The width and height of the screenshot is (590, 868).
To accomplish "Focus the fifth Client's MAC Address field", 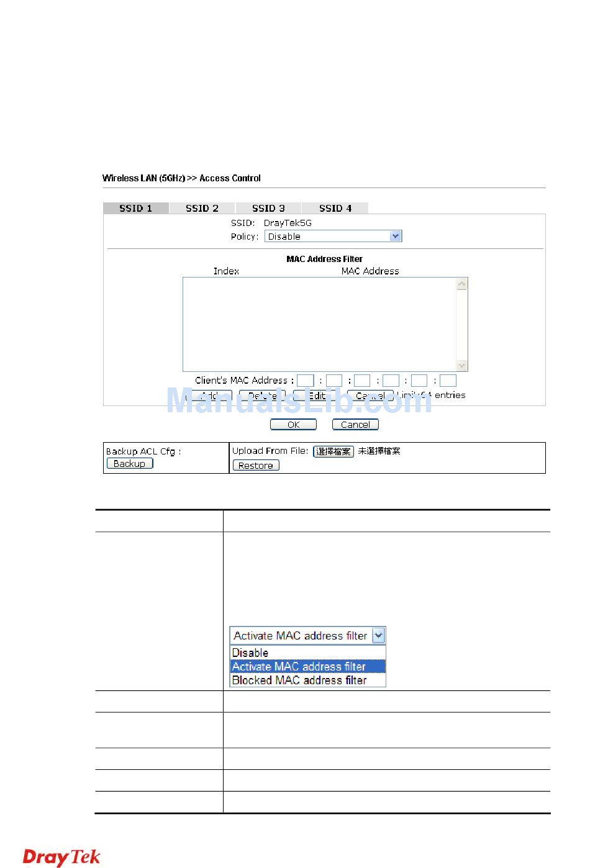I will 419,381.
